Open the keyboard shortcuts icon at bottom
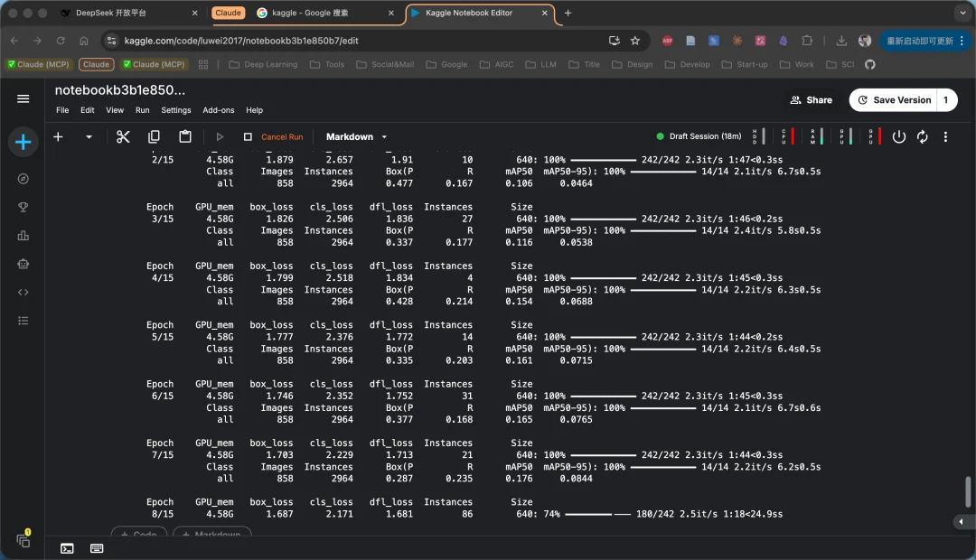 (x=97, y=548)
